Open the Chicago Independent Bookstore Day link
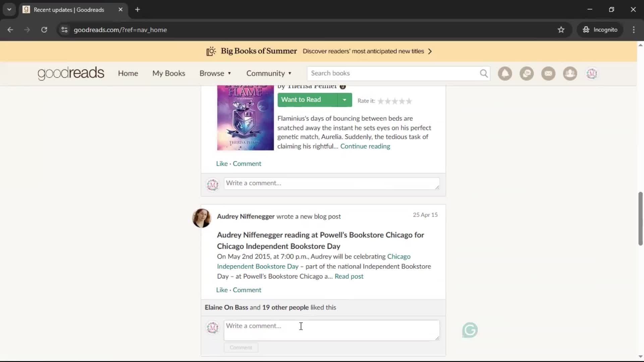Viewport: 644px width, 362px height. click(x=314, y=261)
